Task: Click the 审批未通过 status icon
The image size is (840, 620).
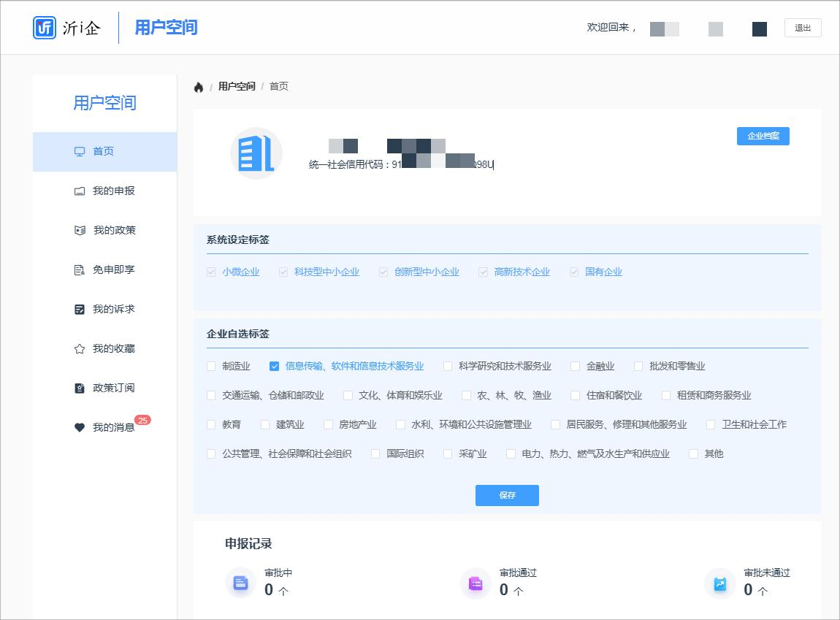Action: click(720, 583)
